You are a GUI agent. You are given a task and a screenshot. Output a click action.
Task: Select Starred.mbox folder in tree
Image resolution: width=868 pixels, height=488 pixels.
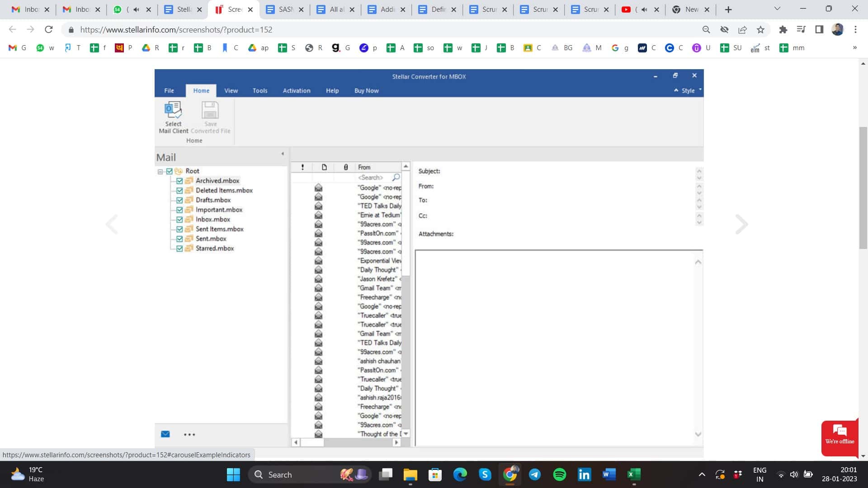(215, 249)
